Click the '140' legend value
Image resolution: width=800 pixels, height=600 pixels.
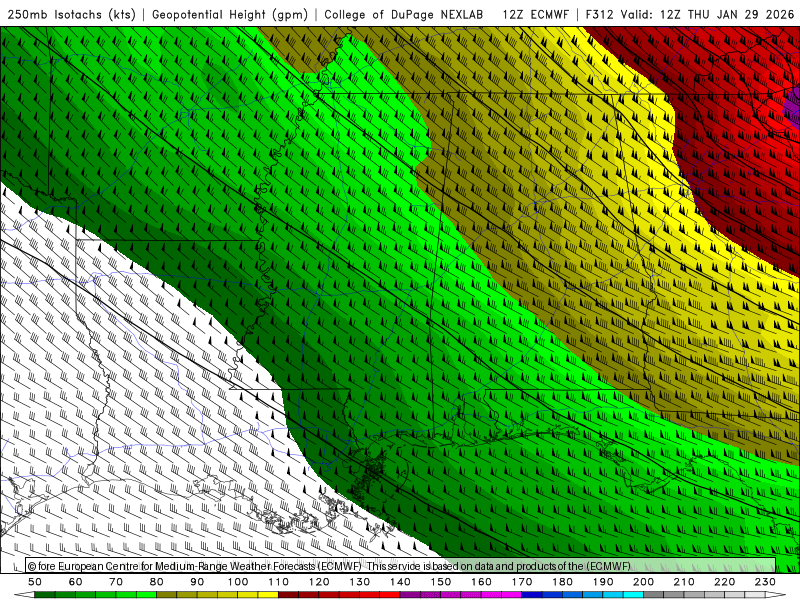[400, 582]
